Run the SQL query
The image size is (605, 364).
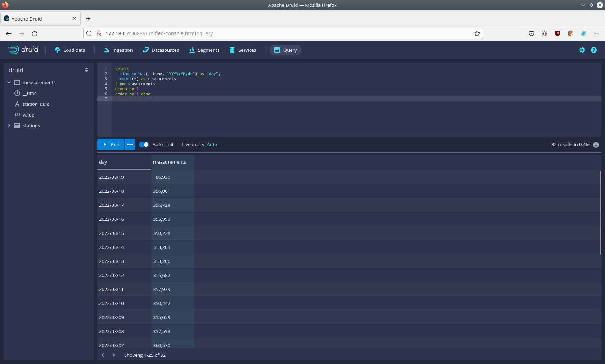tap(111, 144)
